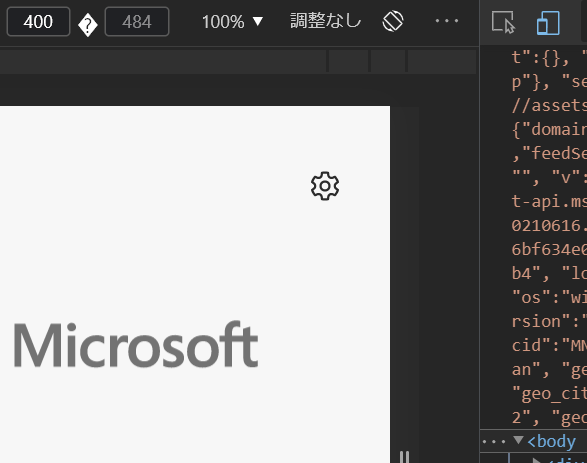The height and width of the screenshot is (463, 587).
Task: Click the diamond question mark icon between dimensions
Action: (88, 25)
